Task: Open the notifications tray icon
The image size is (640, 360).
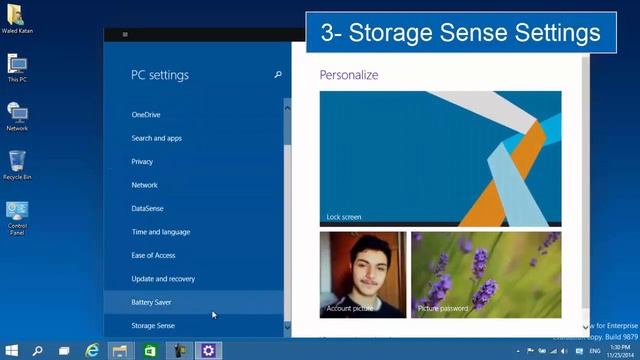Action: pos(579,351)
